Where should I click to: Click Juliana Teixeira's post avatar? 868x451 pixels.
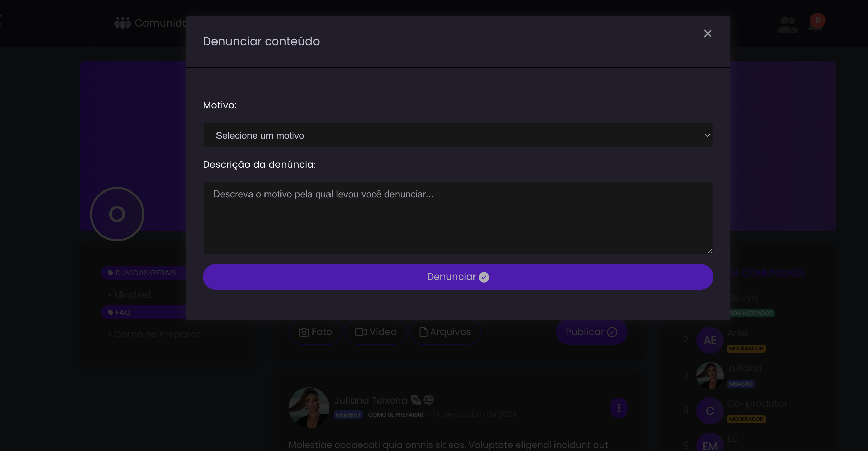tap(309, 407)
